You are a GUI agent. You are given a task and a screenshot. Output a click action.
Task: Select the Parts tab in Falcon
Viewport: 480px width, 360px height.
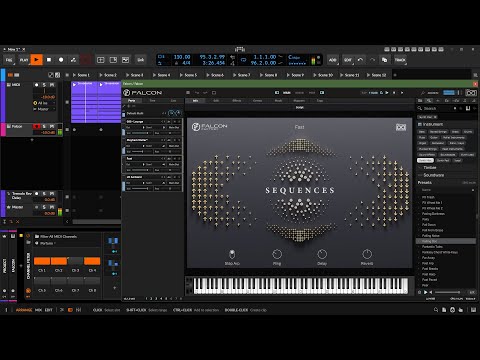click(132, 100)
